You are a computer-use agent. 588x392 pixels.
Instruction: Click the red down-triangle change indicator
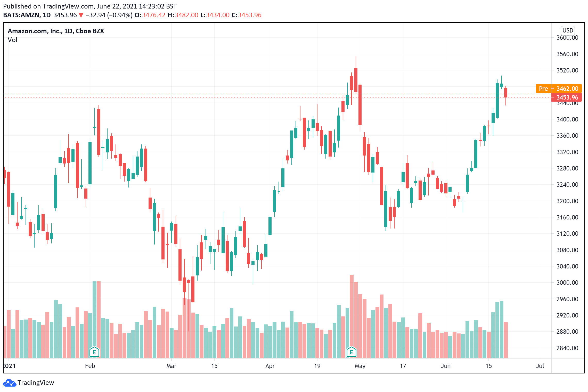coord(81,15)
